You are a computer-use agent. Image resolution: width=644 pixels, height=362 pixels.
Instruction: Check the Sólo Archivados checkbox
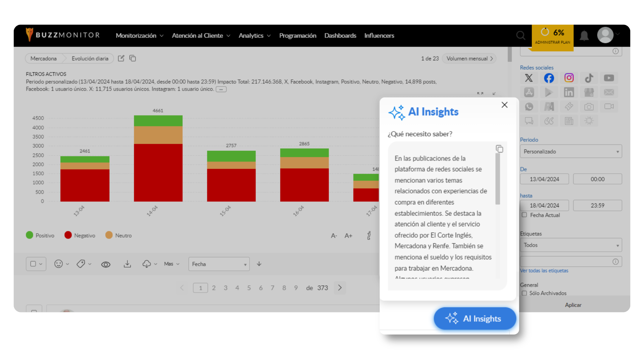coord(524,293)
